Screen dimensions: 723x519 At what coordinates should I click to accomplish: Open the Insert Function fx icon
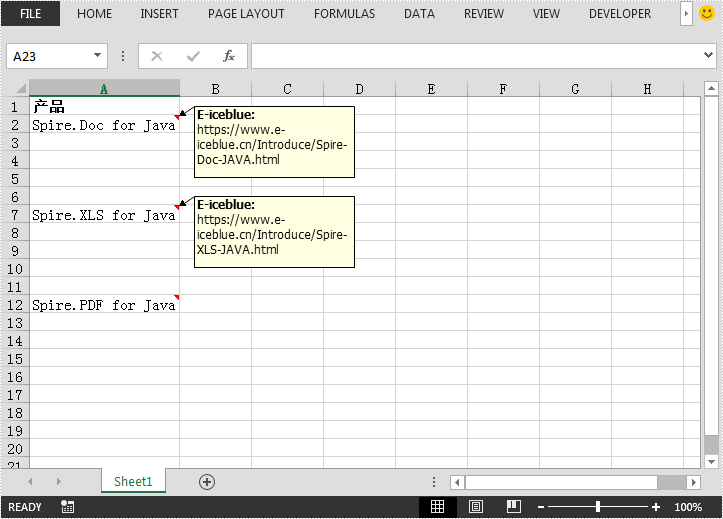(x=229, y=56)
